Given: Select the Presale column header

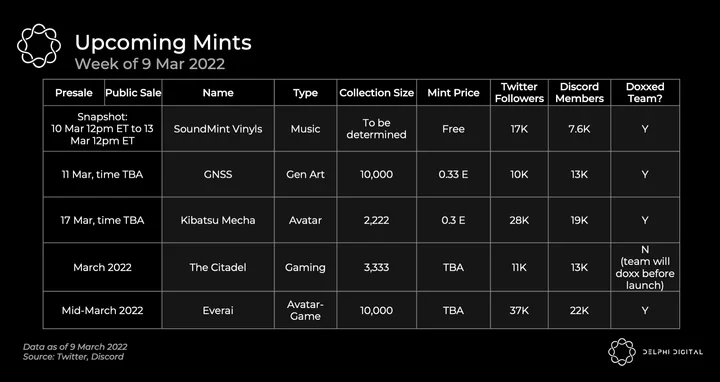Looking at the screenshot, I should [x=74, y=93].
